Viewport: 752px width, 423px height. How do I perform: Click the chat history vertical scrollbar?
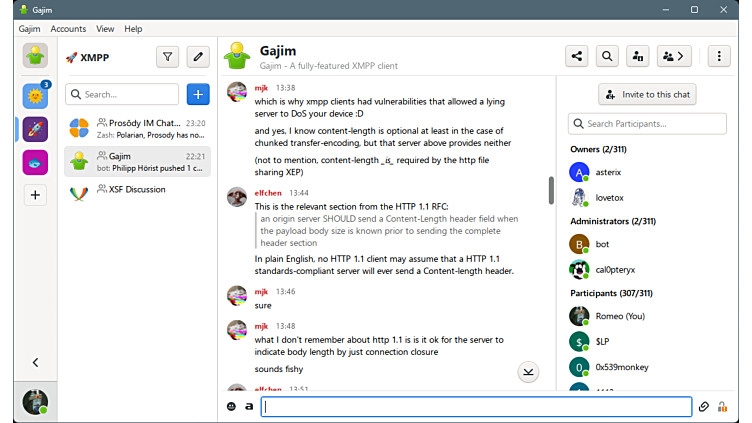click(551, 190)
